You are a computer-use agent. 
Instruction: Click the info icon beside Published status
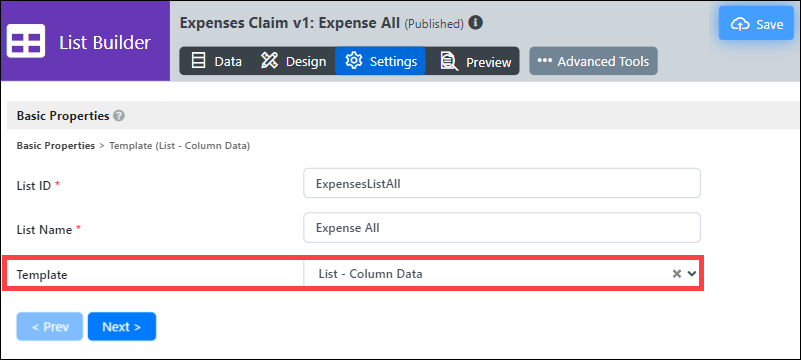pyautogui.click(x=476, y=23)
